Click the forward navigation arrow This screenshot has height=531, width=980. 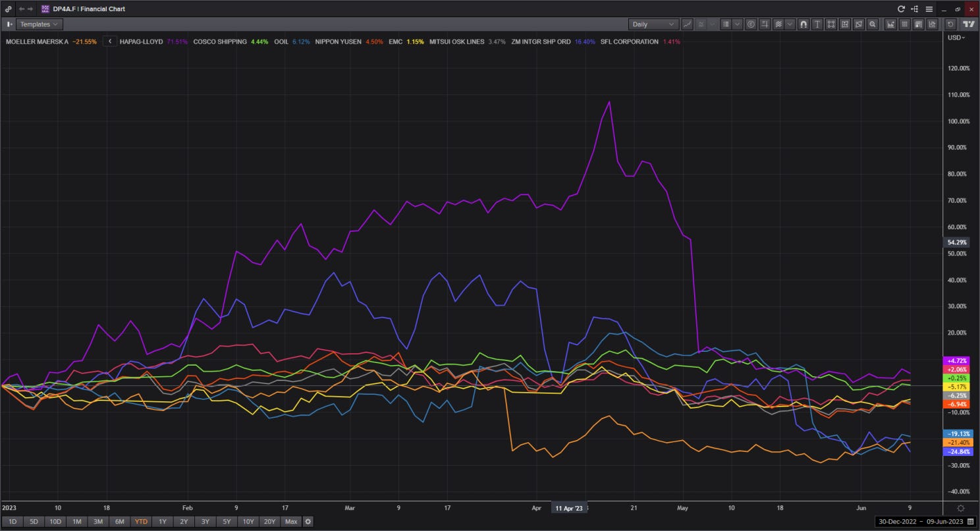(x=30, y=9)
